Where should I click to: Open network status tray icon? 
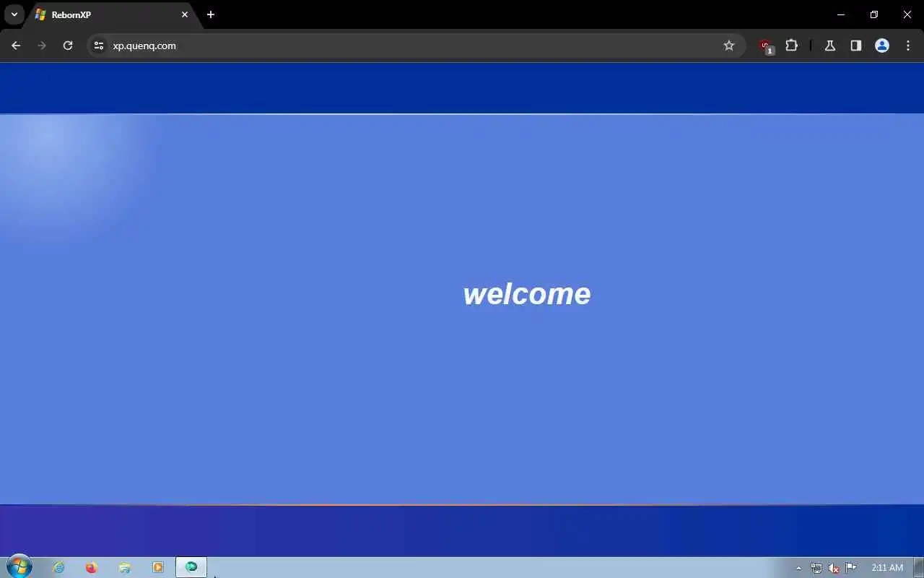816,568
